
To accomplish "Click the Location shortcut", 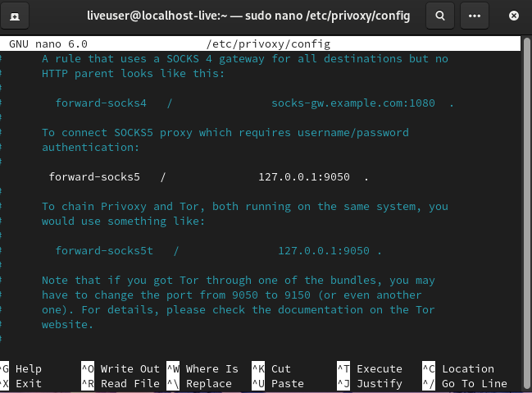I will tap(467, 369).
